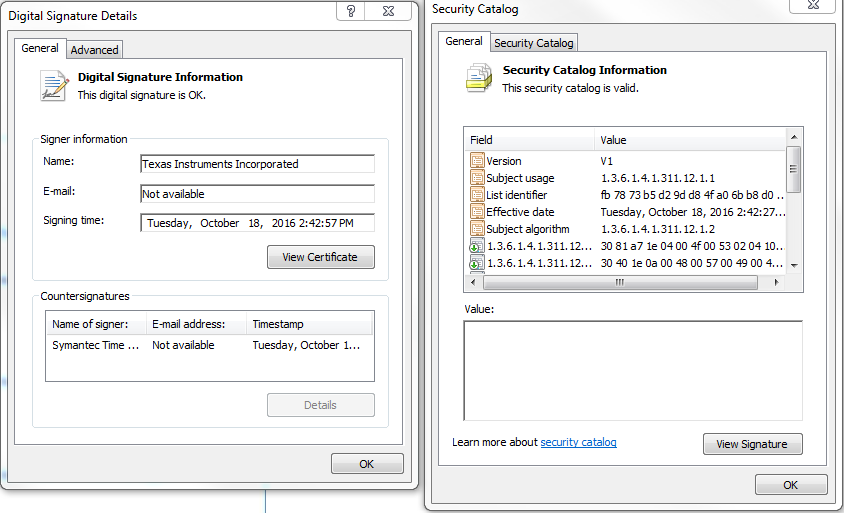Click OK in Security Catalog window
Viewport: 844px width, 513px height.
791,484
